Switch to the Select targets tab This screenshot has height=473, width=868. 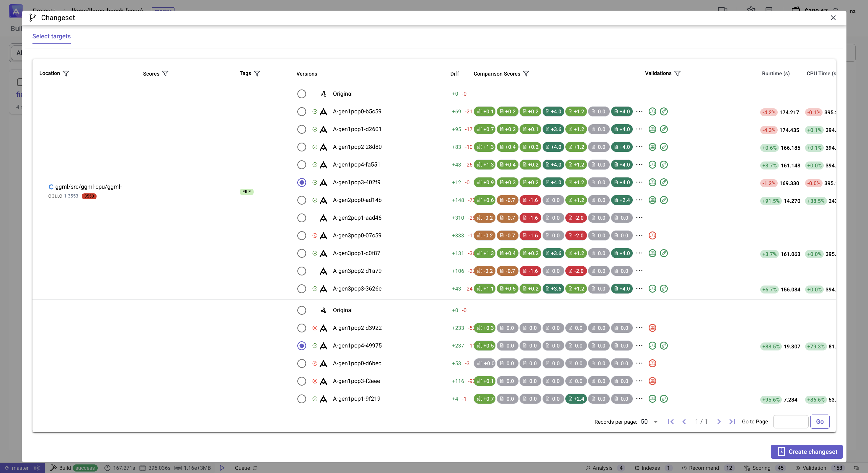click(x=51, y=36)
